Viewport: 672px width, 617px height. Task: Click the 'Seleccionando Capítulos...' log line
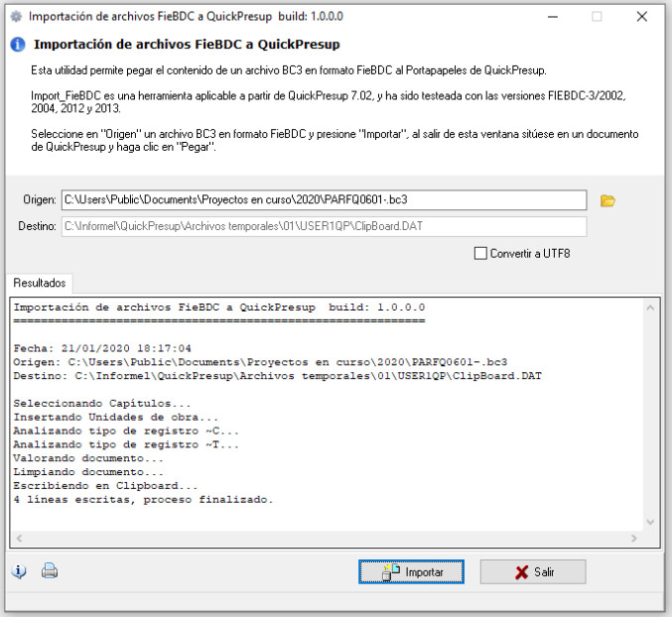[x=102, y=403]
